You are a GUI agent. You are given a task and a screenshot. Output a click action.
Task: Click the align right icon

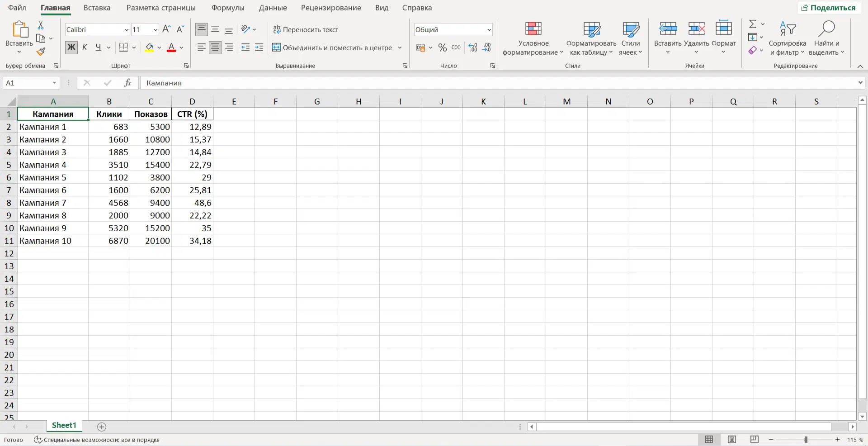(x=229, y=47)
